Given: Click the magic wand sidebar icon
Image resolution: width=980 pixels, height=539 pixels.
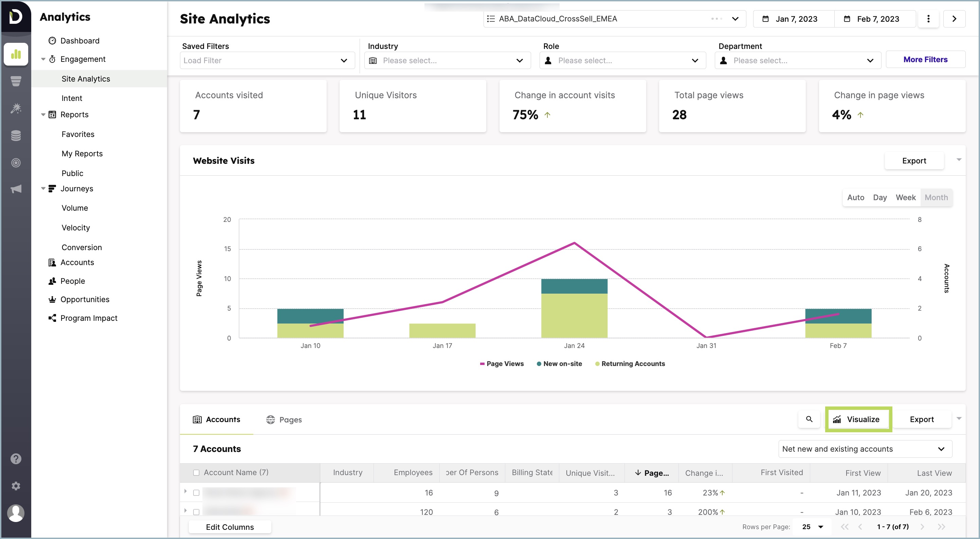Looking at the screenshot, I should tap(16, 108).
